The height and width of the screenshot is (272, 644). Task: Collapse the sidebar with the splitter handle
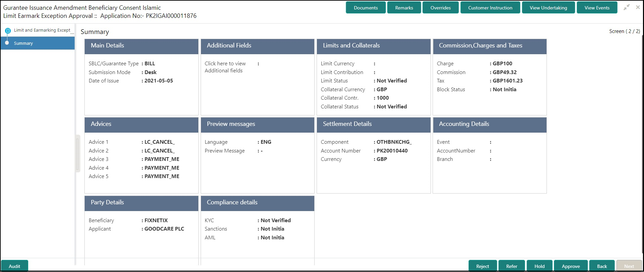78,154
